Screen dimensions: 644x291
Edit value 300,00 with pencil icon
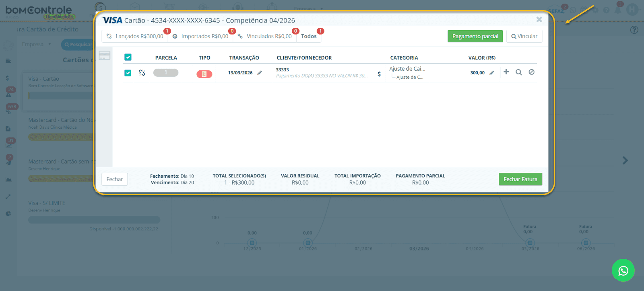[x=492, y=73]
